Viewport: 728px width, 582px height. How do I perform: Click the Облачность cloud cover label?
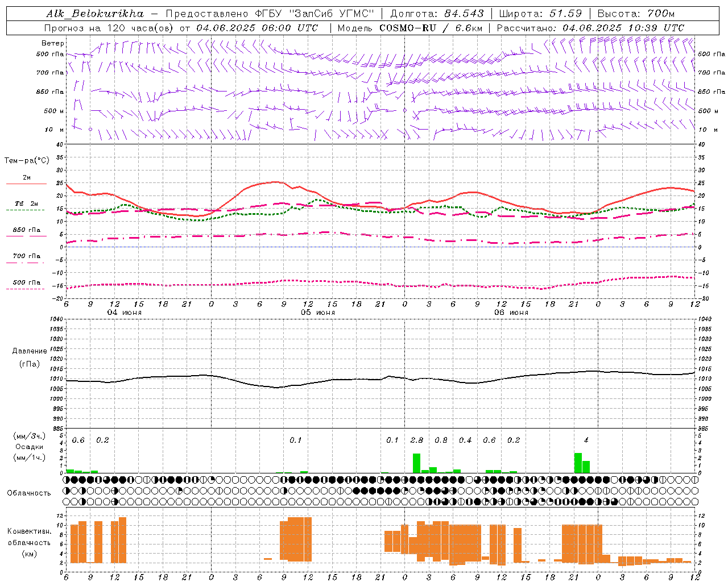29,493
